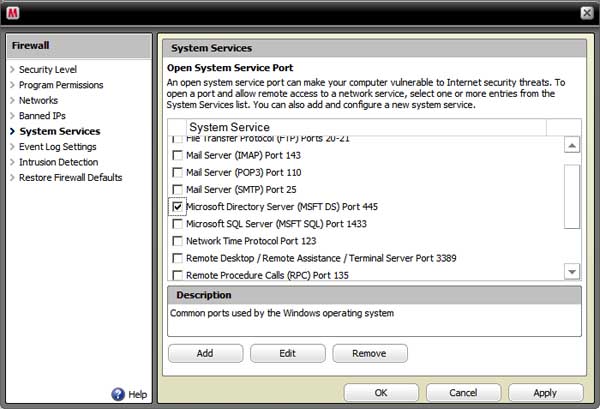The height and width of the screenshot is (409, 600).
Task: Apply the firewall changes
Action: (x=545, y=393)
